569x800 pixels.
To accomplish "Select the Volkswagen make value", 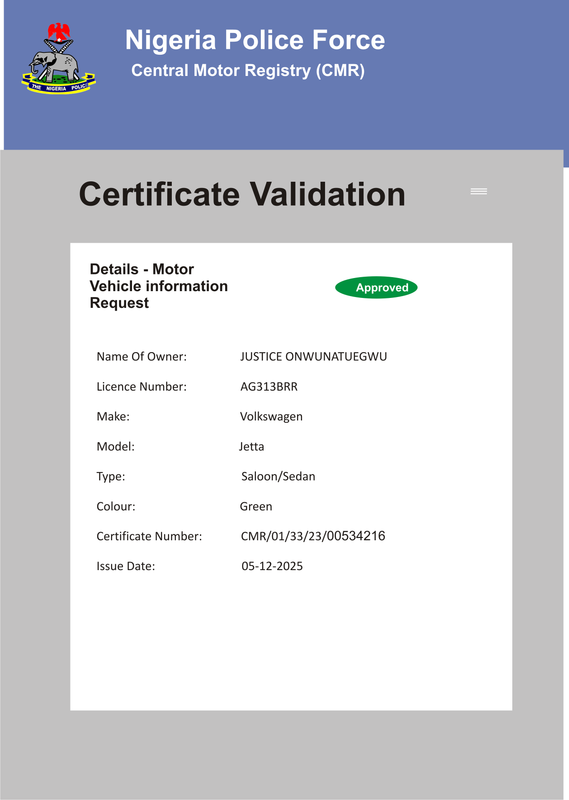I will pyautogui.click(x=271, y=417).
